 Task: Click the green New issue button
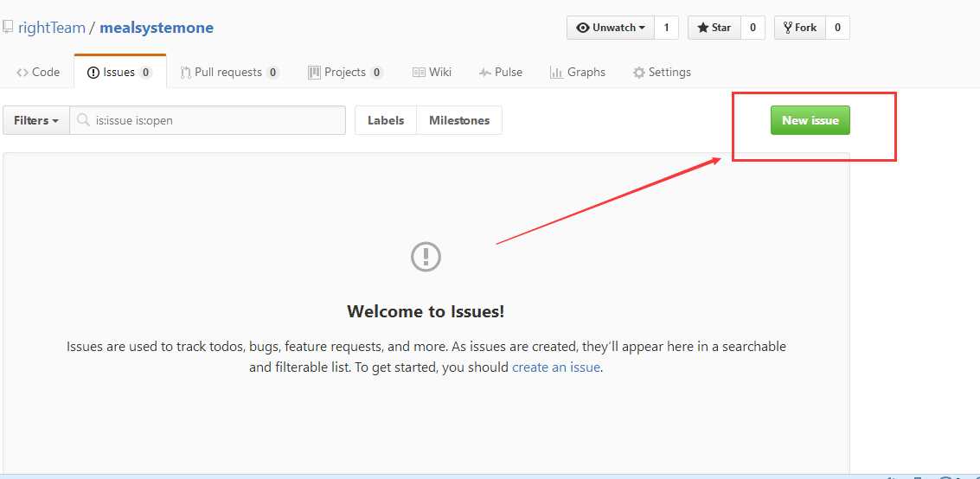click(810, 120)
